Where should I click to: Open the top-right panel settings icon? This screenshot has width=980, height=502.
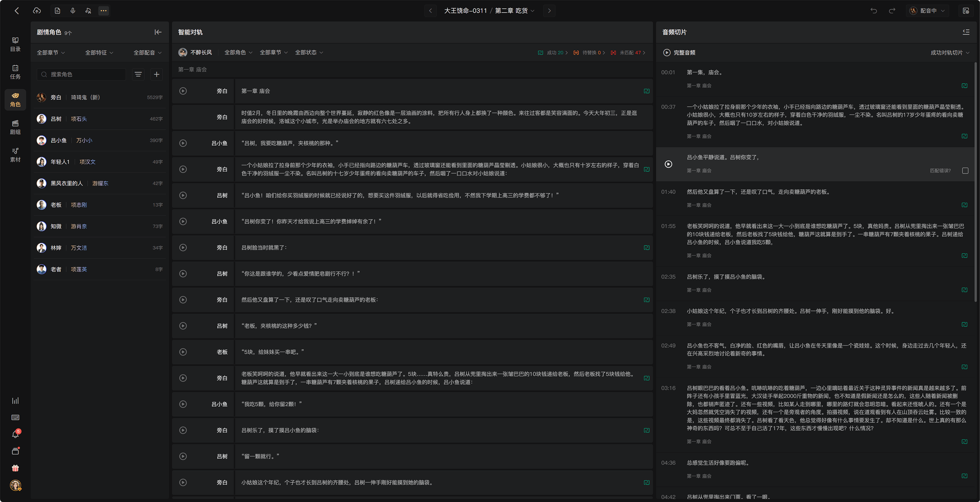(x=966, y=11)
